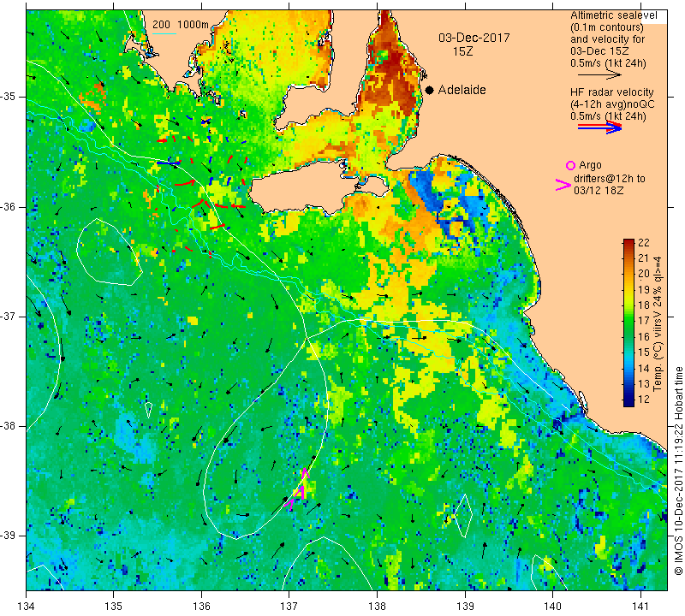This screenshot has height=616, width=685.
Task: Click the '(0.1m contours)' legend line
Action: [x=607, y=27]
